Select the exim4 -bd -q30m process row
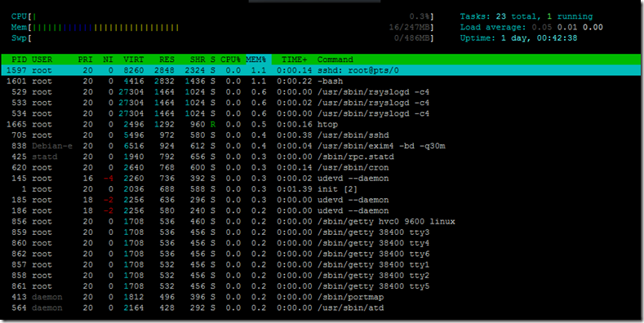The height and width of the screenshot is (323, 644). pyautogui.click(x=321, y=146)
